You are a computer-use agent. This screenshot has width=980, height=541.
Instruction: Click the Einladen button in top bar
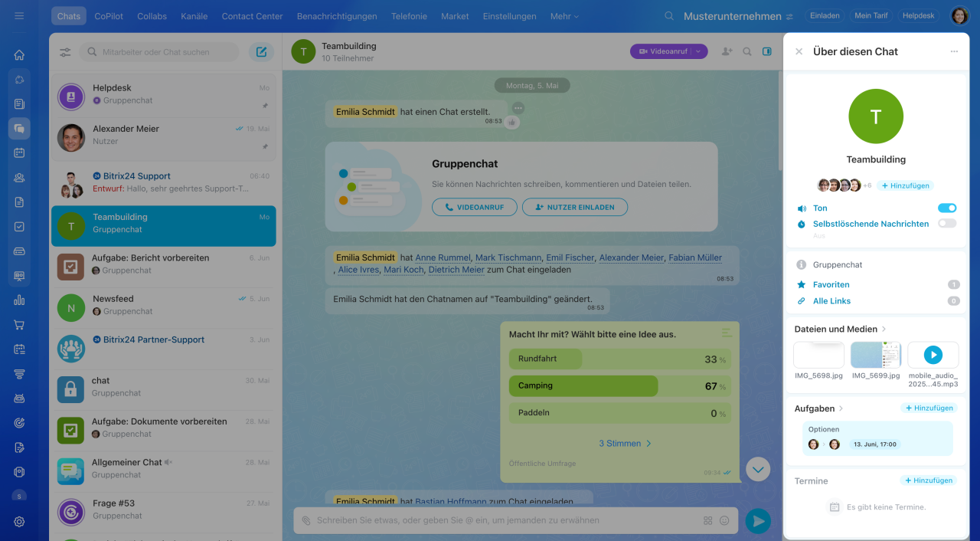pyautogui.click(x=825, y=15)
